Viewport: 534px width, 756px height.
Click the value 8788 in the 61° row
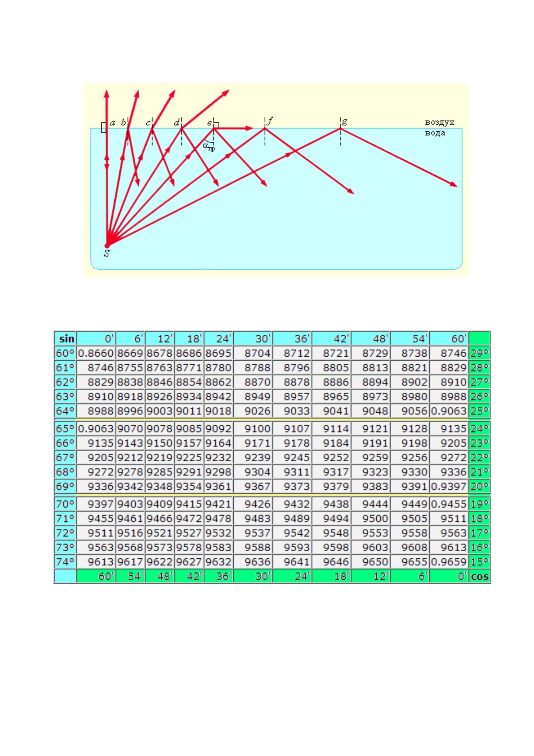253,368
